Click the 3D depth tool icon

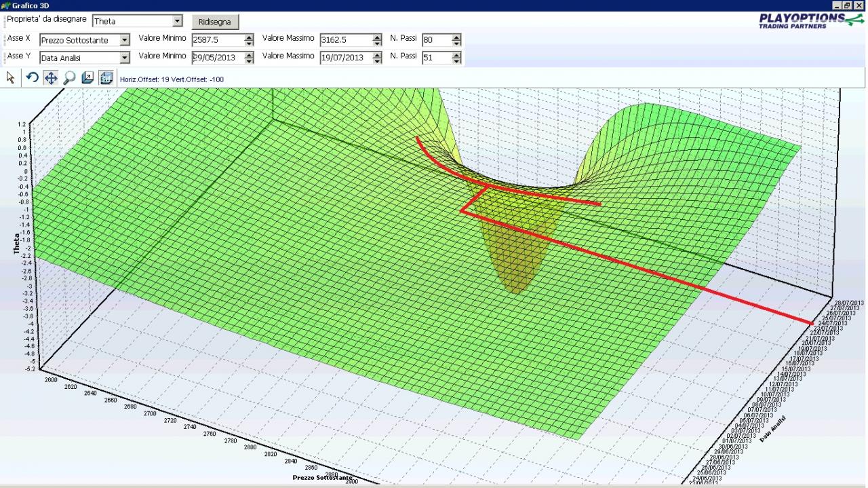pyautogui.click(x=87, y=78)
